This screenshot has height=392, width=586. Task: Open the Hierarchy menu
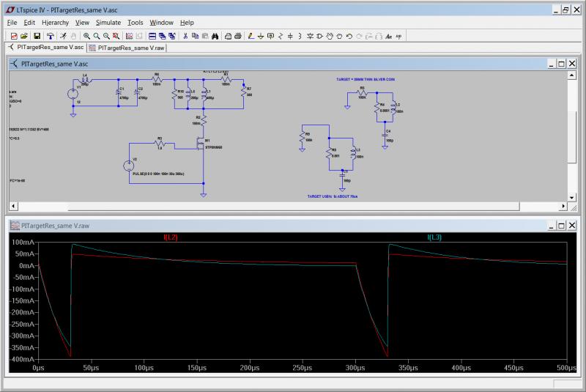(x=55, y=23)
